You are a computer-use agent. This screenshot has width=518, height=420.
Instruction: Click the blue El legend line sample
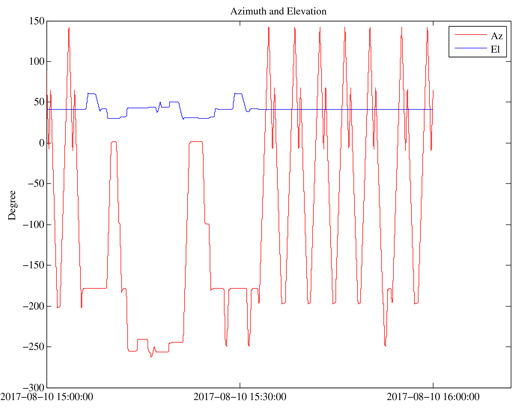(471, 48)
